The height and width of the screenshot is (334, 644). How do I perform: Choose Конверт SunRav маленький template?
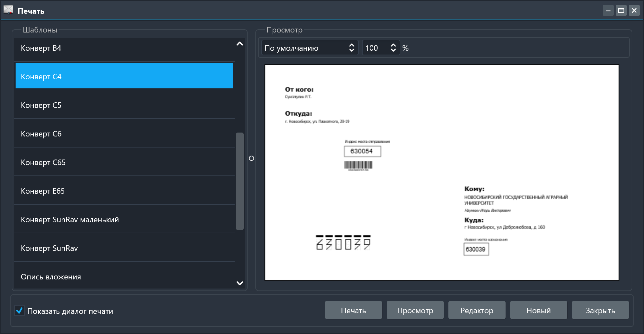point(124,219)
